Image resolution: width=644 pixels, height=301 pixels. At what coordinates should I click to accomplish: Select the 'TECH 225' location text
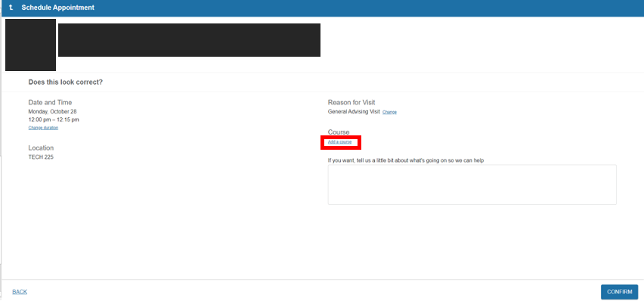click(41, 157)
